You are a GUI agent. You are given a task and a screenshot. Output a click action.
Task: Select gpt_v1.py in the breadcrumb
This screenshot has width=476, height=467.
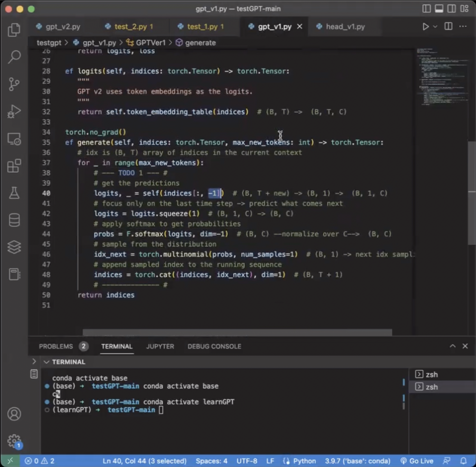pos(99,43)
